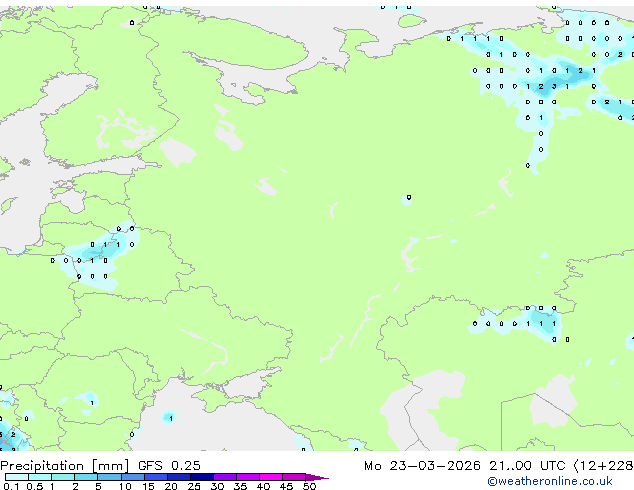Pick the 40–45 mm magenta legend swatch

pyautogui.click(x=271, y=477)
